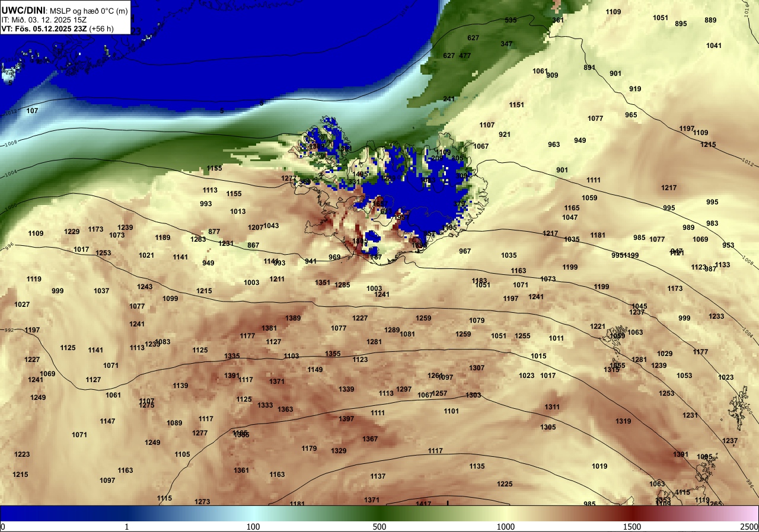Viewport: 759px width, 532px height.
Task: Click the 967 value southeast of Iceland
Action: (x=465, y=251)
